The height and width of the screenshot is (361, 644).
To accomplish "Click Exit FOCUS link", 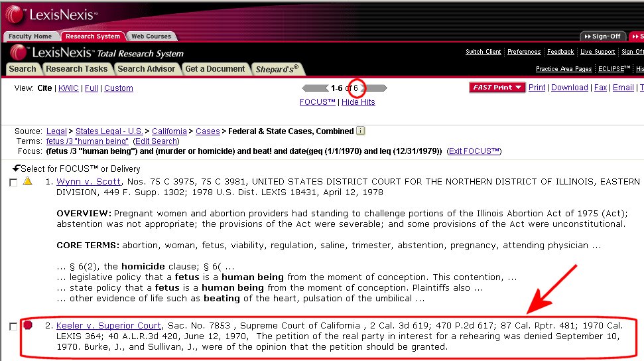I will [474, 151].
